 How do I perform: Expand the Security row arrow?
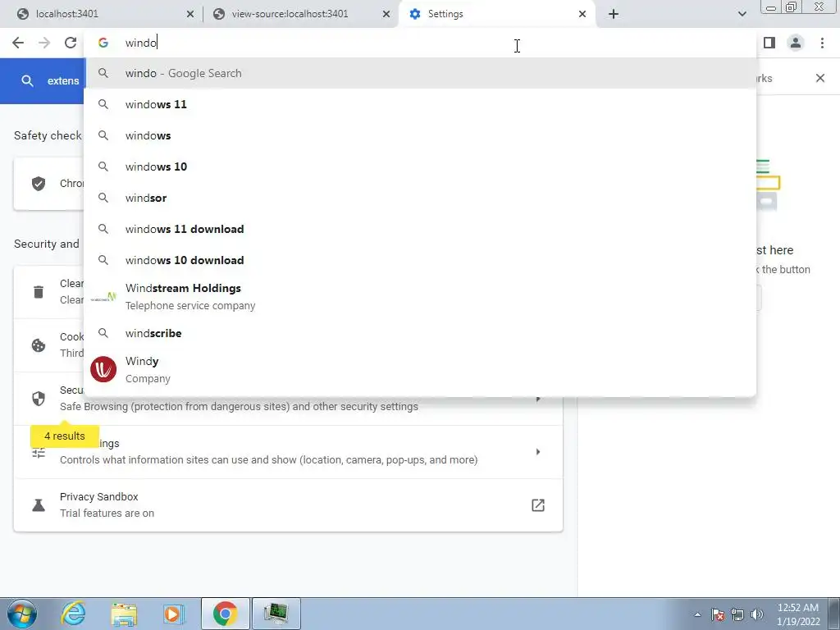pyautogui.click(x=538, y=399)
